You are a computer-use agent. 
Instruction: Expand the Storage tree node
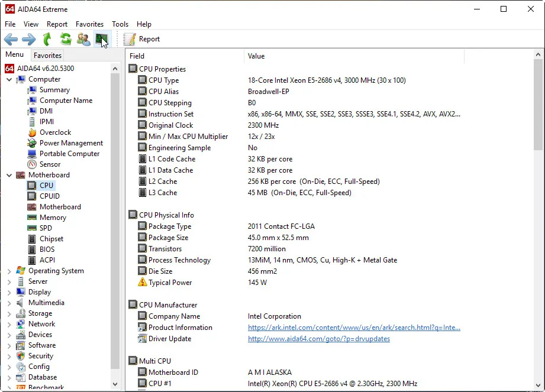click(9, 313)
